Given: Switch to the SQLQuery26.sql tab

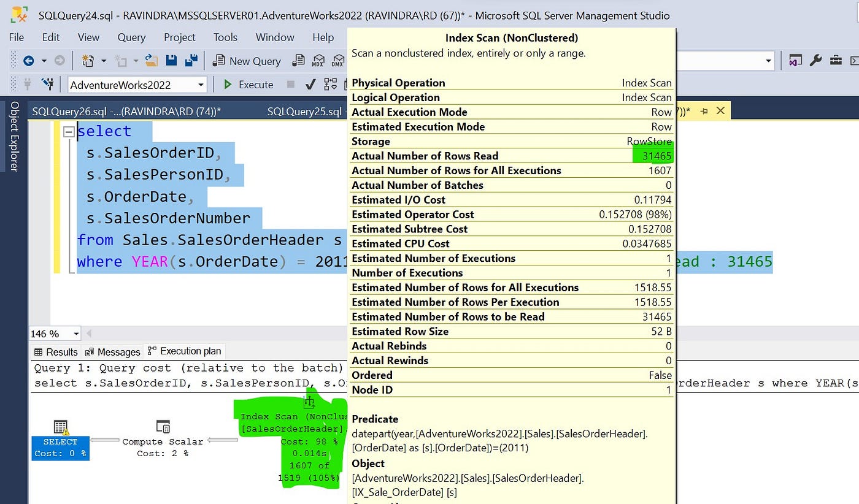Looking at the screenshot, I should (126, 111).
